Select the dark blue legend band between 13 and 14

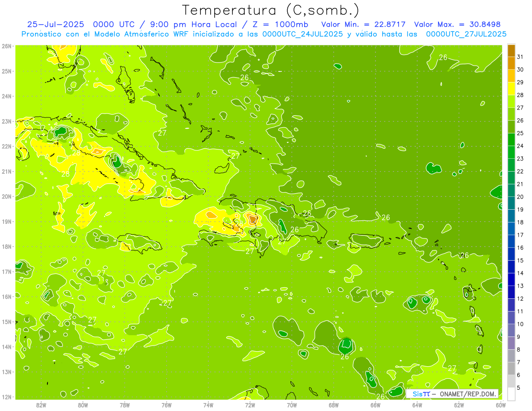[x=511, y=279]
